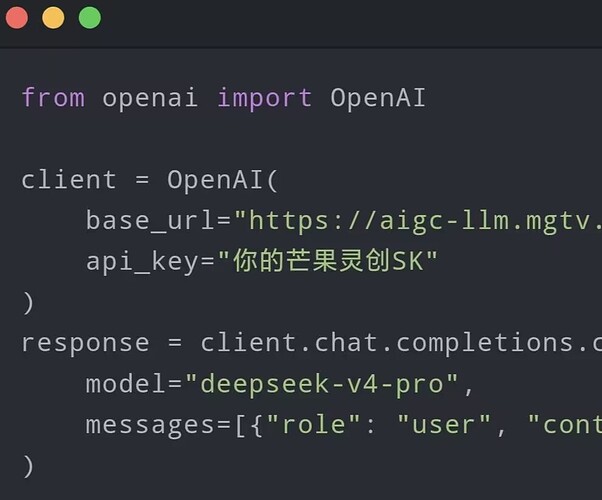Click the "user" value string
The image size is (602, 500).
tap(444, 425)
